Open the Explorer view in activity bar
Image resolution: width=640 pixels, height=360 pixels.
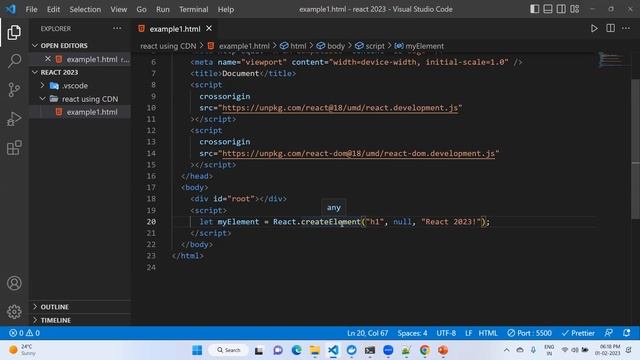[14, 32]
